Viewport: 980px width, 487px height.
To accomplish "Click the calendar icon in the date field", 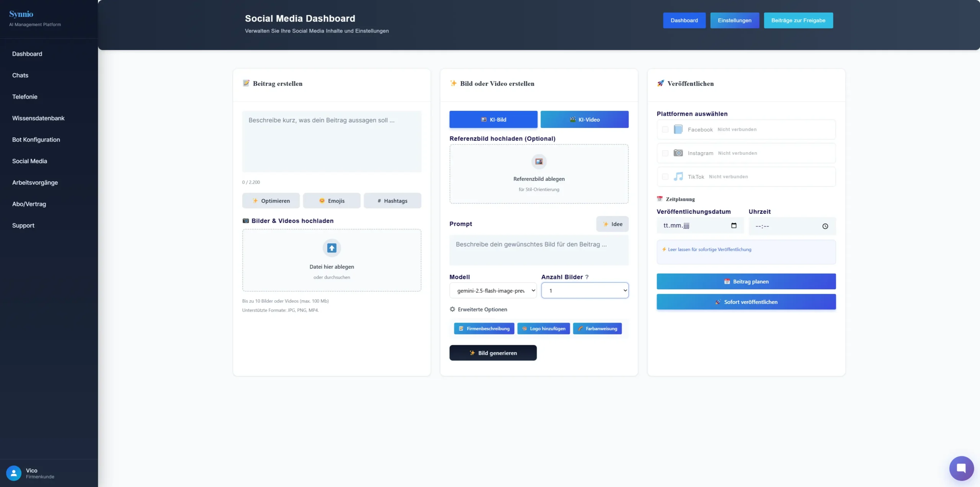I will tap(733, 226).
